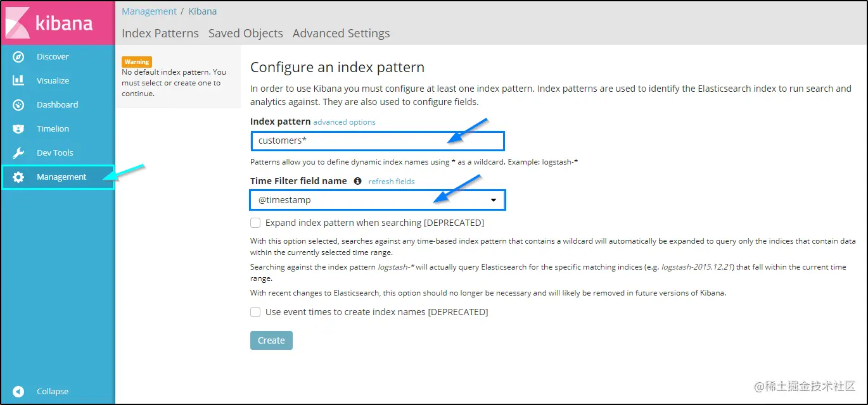Screen dimensions: 868x405
Task: Click the Visualize bar chart icon
Action: click(x=18, y=80)
